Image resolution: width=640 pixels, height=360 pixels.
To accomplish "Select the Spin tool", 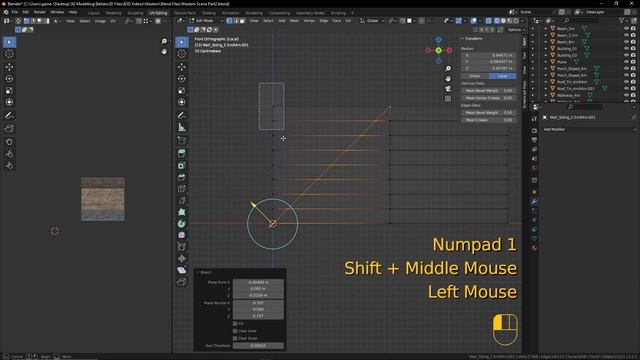I will pyautogui.click(x=182, y=224).
